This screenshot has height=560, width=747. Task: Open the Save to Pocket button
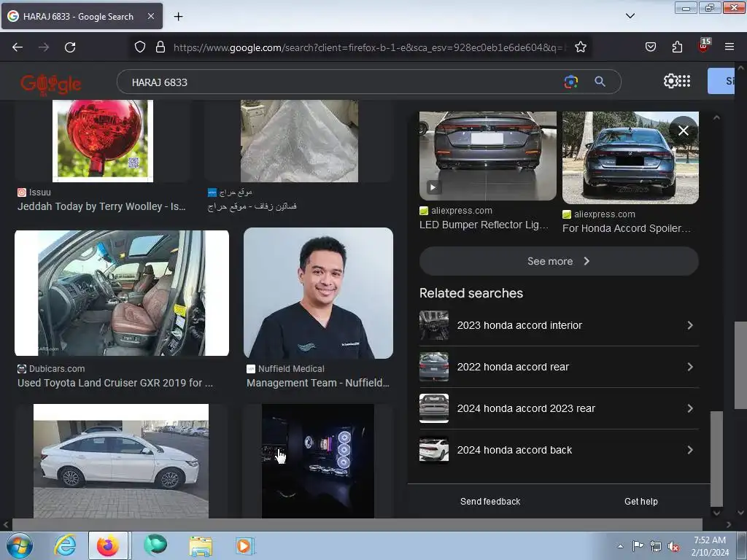(650, 47)
